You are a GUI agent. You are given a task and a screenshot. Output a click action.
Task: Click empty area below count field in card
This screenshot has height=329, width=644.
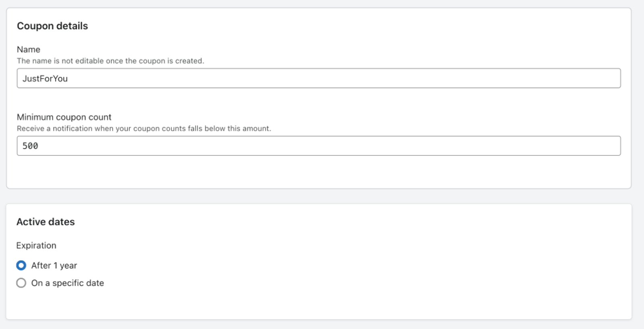319,172
